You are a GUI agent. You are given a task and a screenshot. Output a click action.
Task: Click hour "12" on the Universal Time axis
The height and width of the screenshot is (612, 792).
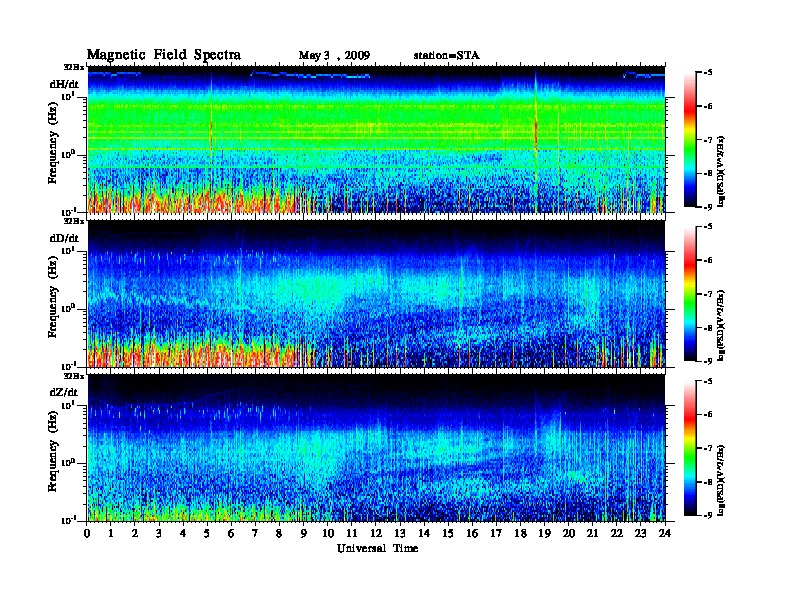pos(376,533)
